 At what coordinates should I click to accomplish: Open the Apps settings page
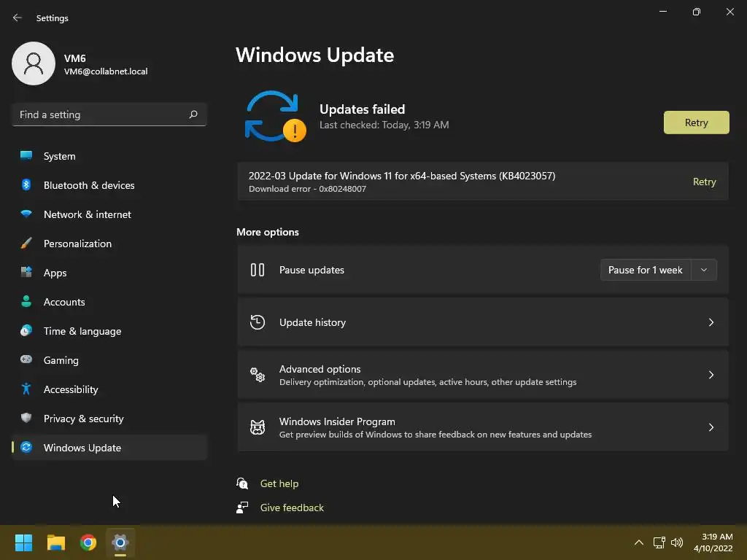[109, 273]
